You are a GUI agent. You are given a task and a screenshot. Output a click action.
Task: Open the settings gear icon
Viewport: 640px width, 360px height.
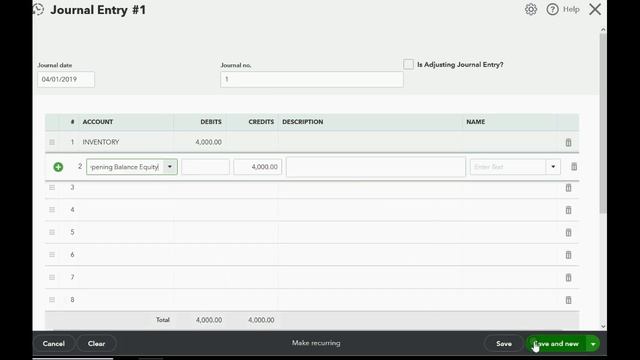[x=531, y=9]
